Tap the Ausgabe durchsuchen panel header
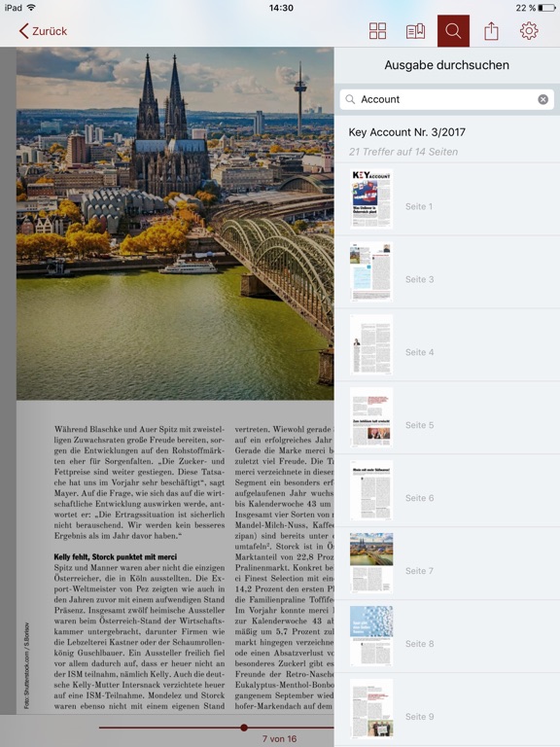560x747 pixels. pos(446,65)
